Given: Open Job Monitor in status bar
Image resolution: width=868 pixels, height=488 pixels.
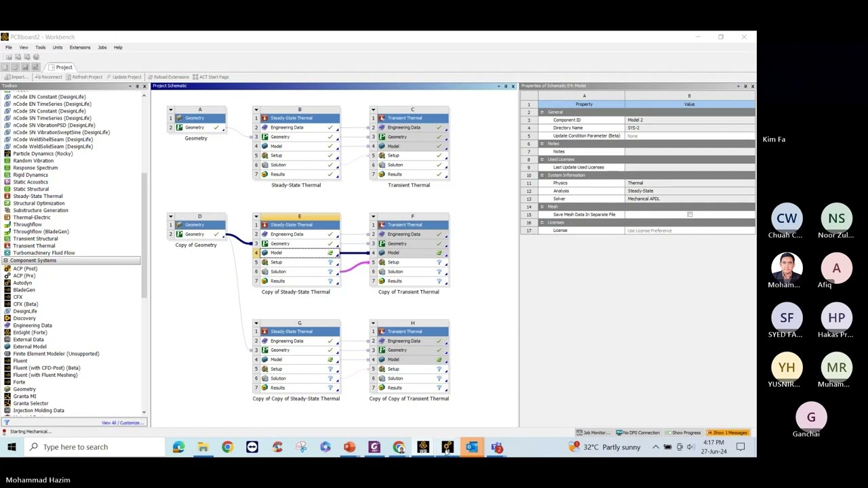Looking at the screenshot, I should click(593, 432).
